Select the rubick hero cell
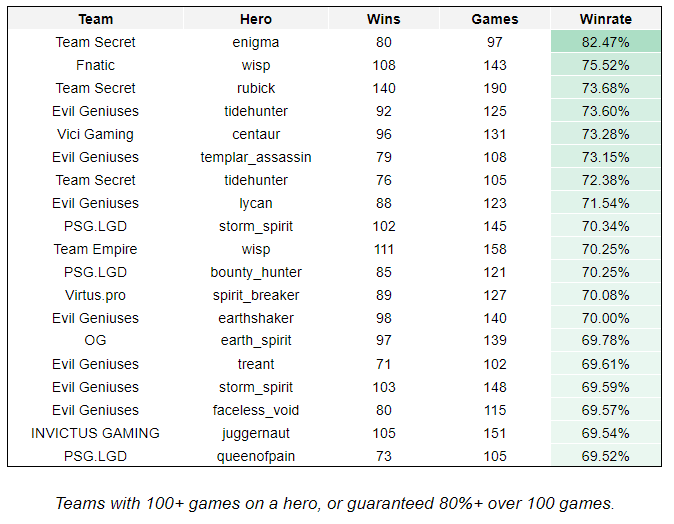The image size is (674, 524). click(256, 88)
